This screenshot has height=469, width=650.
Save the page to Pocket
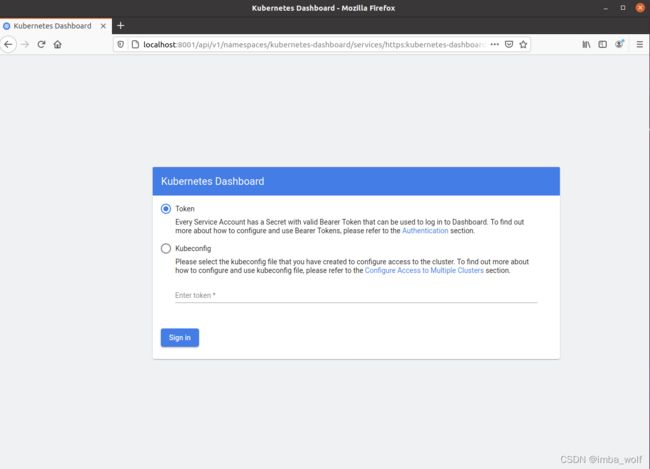pyautogui.click(x=509, y=44)
